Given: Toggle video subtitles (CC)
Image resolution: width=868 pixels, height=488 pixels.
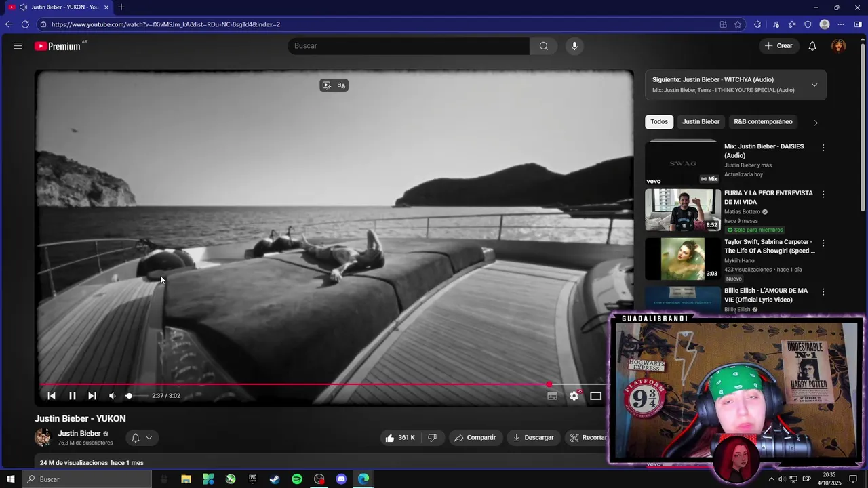Looking at the screenshot, I should coord(552,396).
